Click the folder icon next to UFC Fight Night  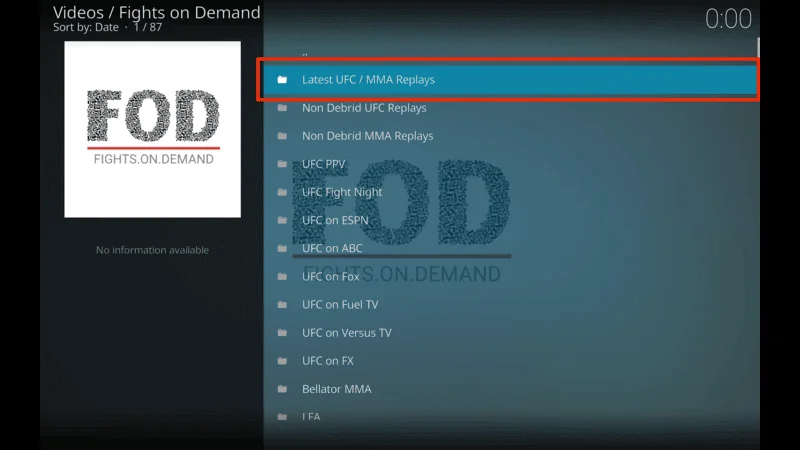(282, 192)
